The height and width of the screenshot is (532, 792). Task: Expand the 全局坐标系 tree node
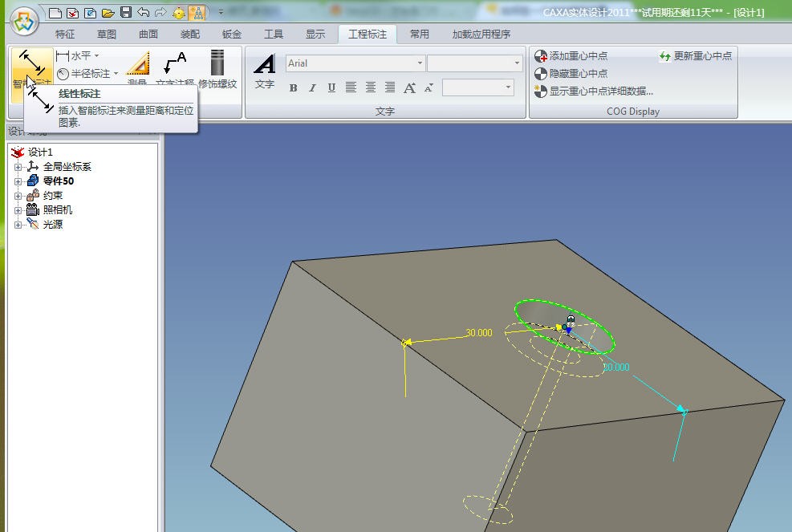pos(18,167)
